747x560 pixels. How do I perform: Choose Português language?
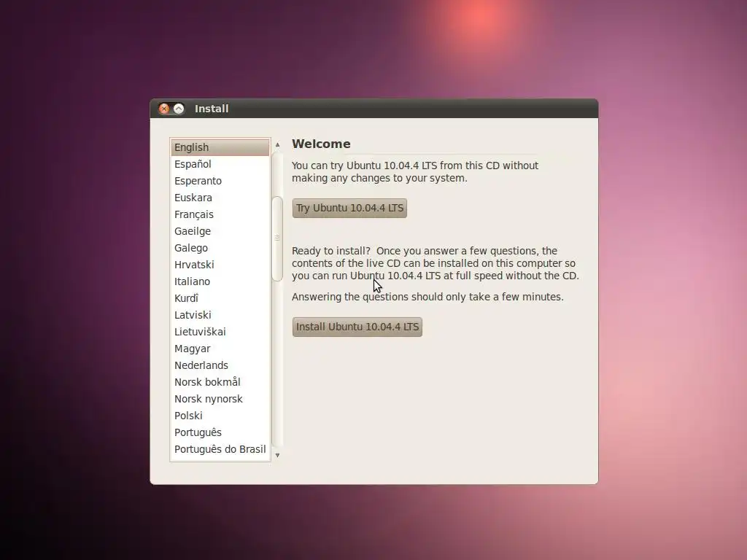tap(220, 432)
